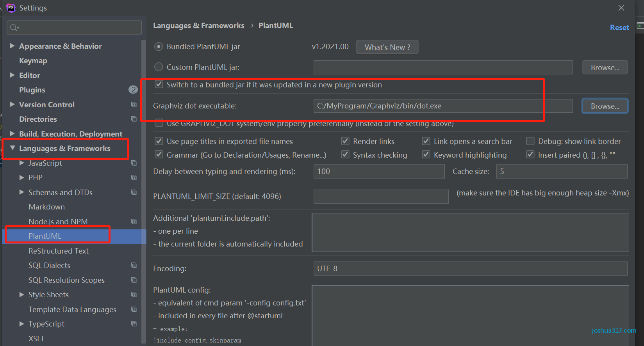Click project-level icon beside PHP
Screen dimensions: 644x346
(134, 177)
